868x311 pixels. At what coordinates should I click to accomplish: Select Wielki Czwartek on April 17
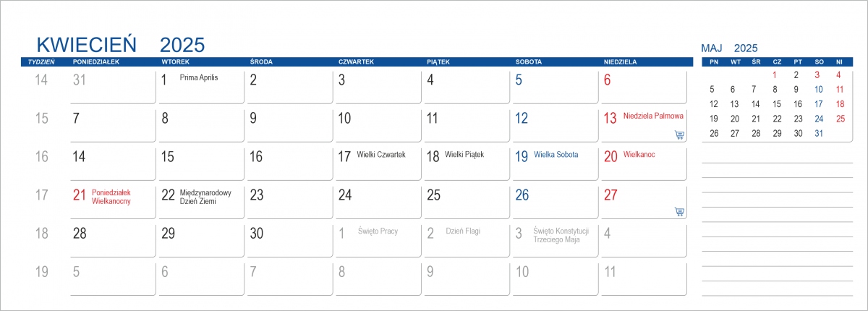[x=381, y=155]
